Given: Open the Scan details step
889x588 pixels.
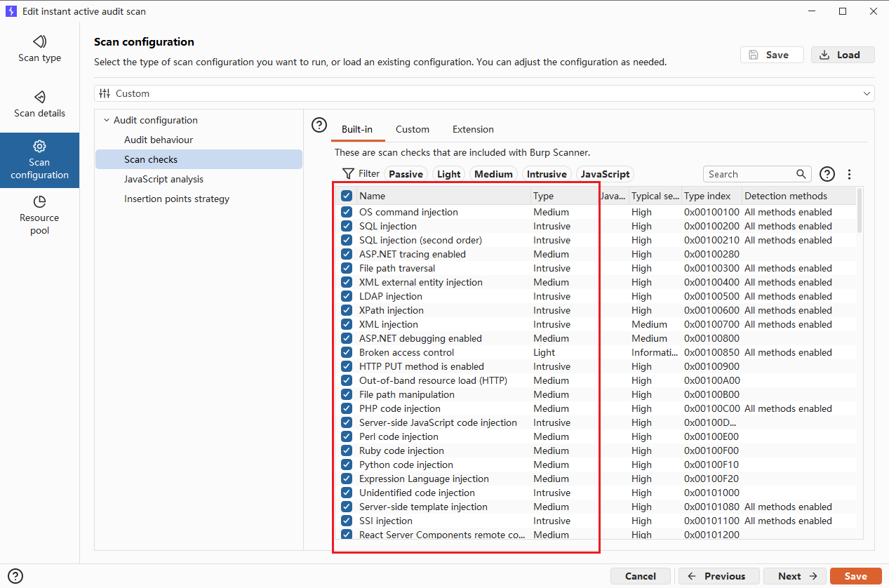Looking at the screenshot, I should tap(39, 104).
